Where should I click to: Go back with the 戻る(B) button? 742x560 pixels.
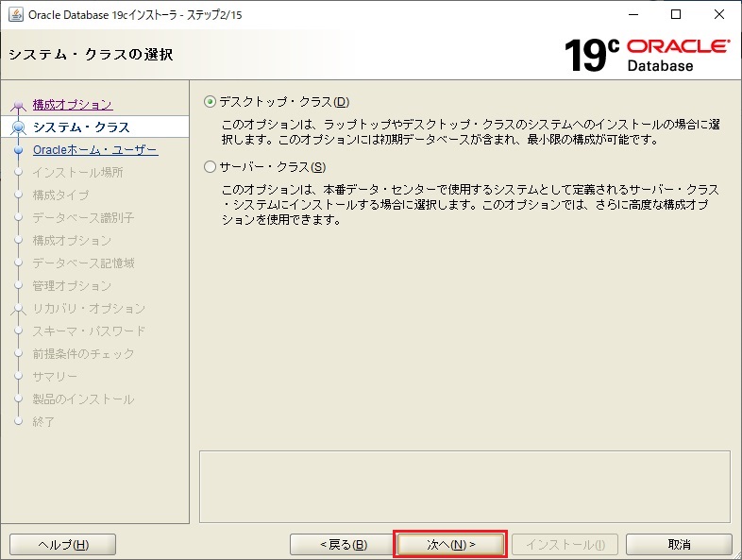coord(343,545)
